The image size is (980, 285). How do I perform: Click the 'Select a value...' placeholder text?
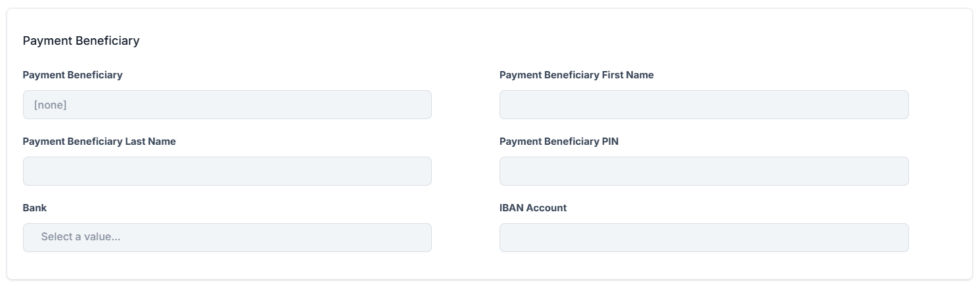(x=80, y=237)
